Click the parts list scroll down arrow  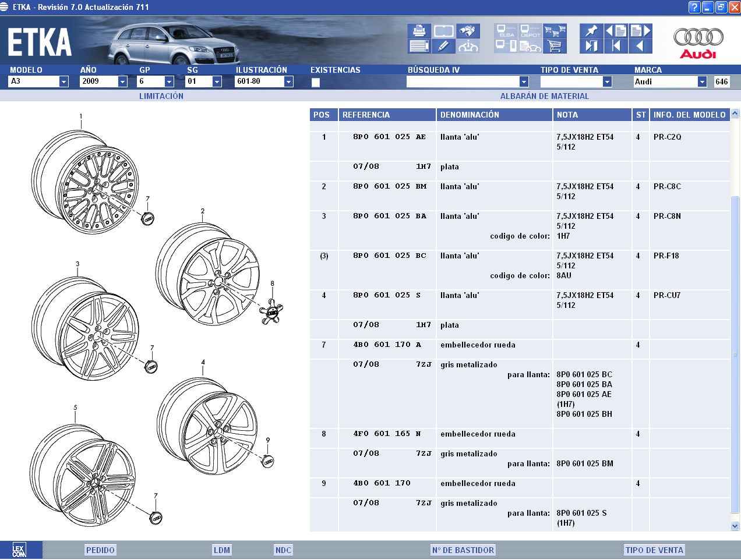(735, 526)
